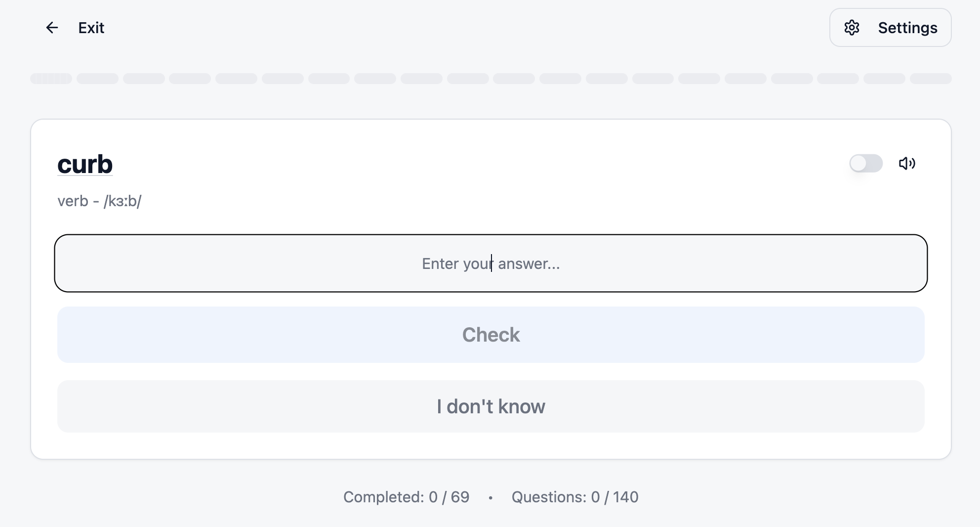This screenshot has height=527, width=980.
Task: Click the progress bar below the header
Action: tap(491, 79)
